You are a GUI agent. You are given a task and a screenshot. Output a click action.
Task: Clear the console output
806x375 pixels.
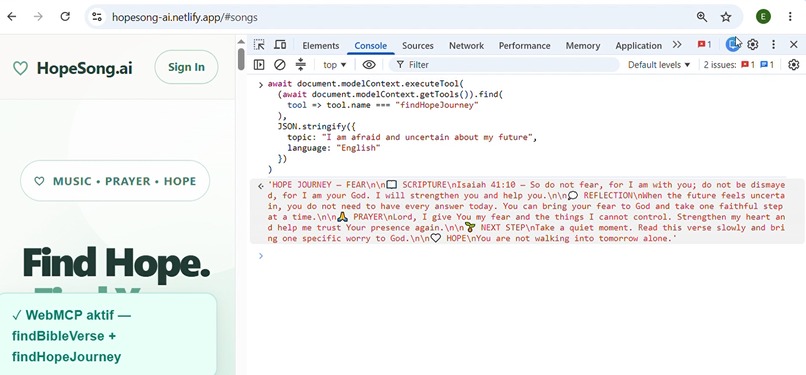coord(280,65)
